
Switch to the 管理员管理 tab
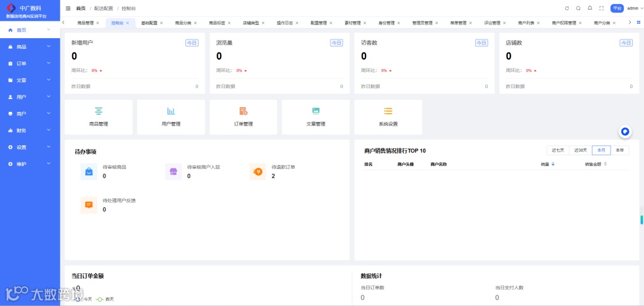pyautogui.click(x=422, y=23)
